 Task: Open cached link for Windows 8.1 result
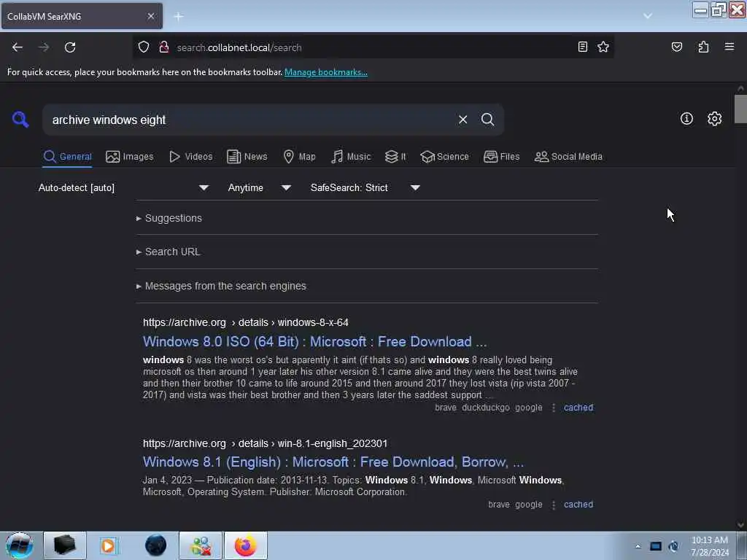tap(578, 505)
